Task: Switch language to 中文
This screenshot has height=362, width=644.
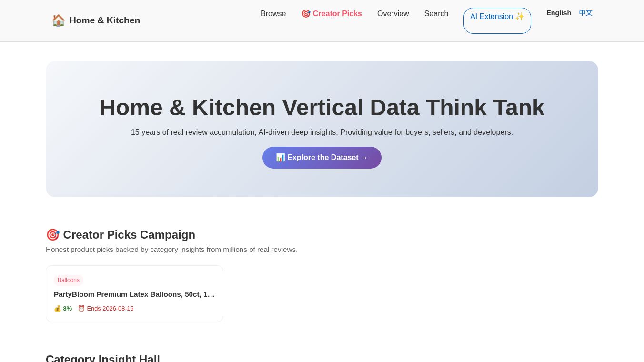Action: [586, 13]
